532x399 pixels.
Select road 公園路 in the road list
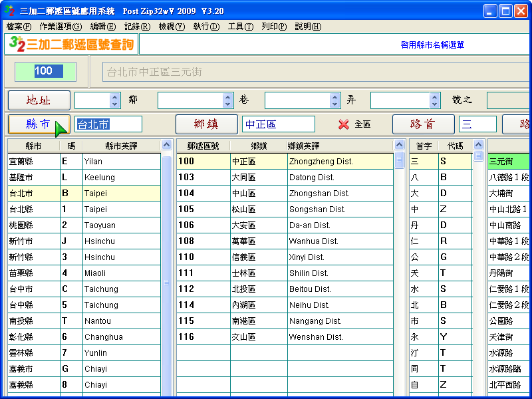[x=508, y=321]
